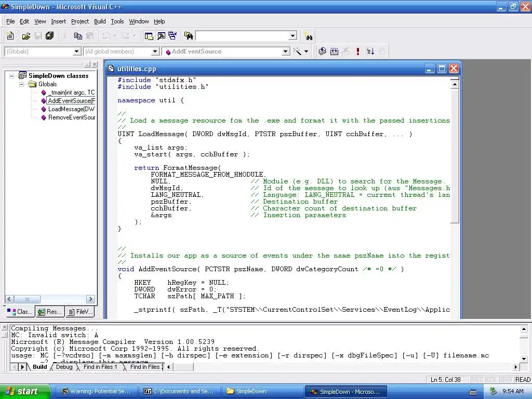The image size is (532, 399).
Task: Click the New Text File toolbar icon
Action: 10,36
